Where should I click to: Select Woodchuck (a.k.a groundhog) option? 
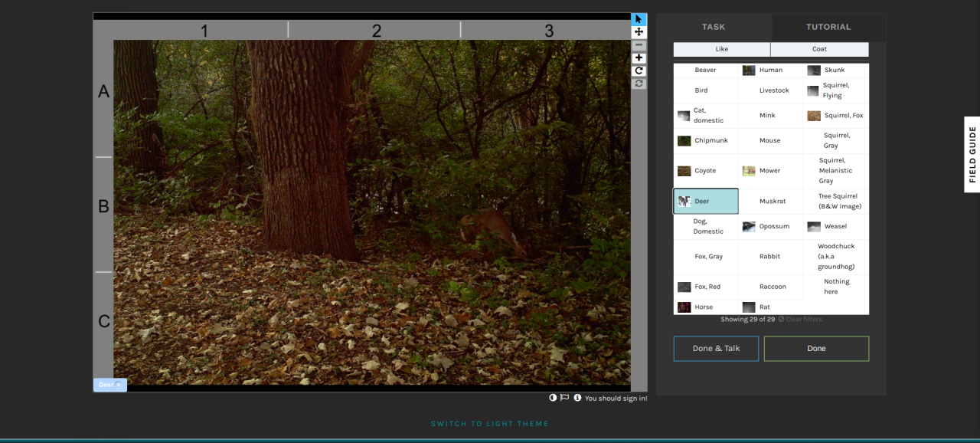point(836,257)
